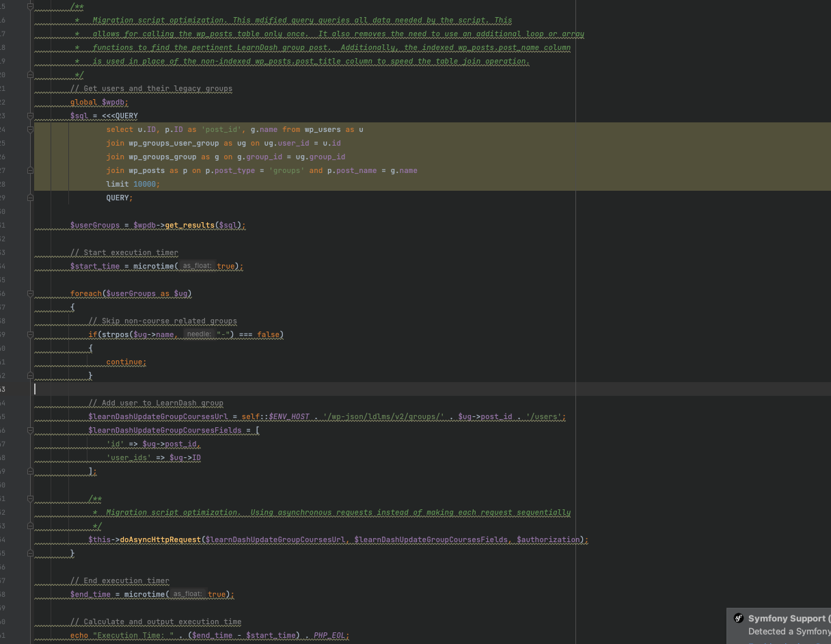This screenshot has height=644, width=831.
Task: Collapse the foreach($userGroups) loop fold
Action: [30, 293]
